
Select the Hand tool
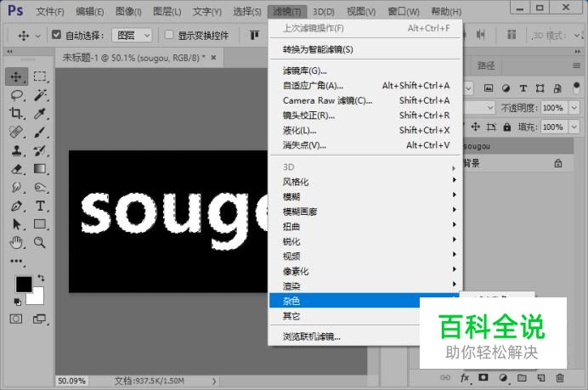click(16, 243)
